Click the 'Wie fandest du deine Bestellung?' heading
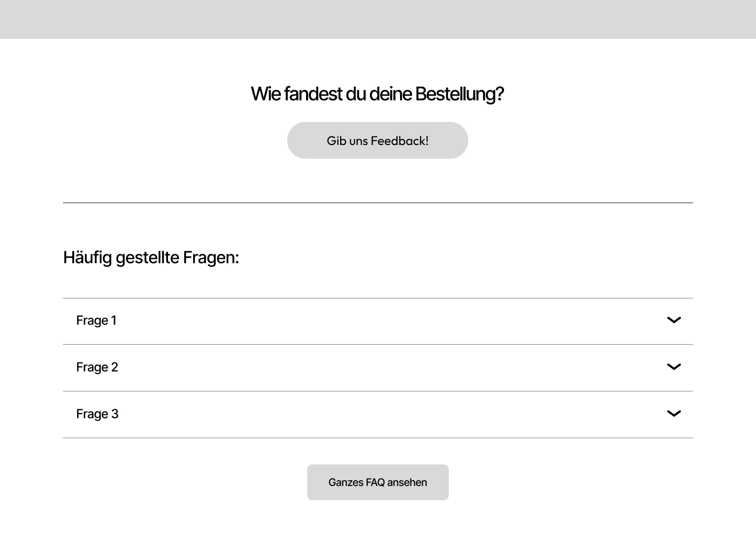The width and height of the screenshot is (756, 538). click(377, 94)
